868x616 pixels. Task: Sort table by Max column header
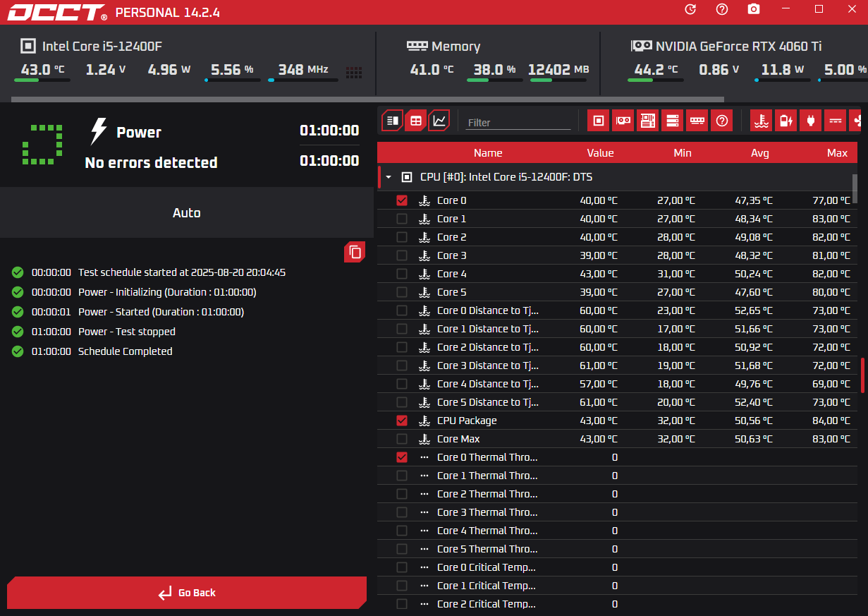(838, 153)
